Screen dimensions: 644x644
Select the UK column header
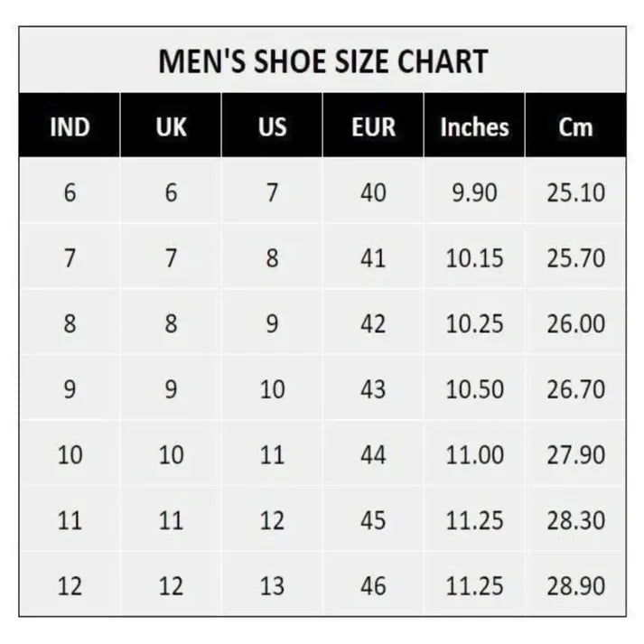(171, 127)
